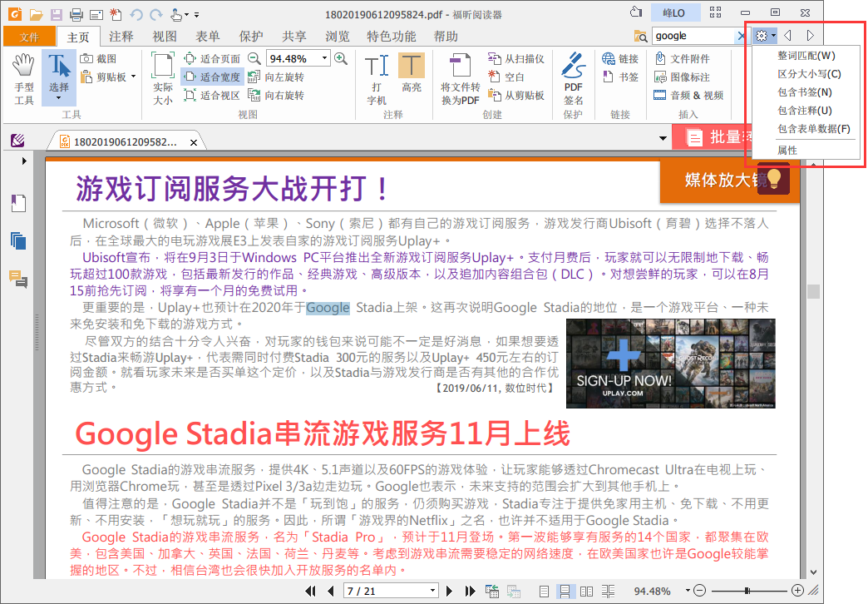Expand the Clipboard (剪贴板) dropdown arrow
This screenshot has height=604, width=868.
[x=133, y=77]
